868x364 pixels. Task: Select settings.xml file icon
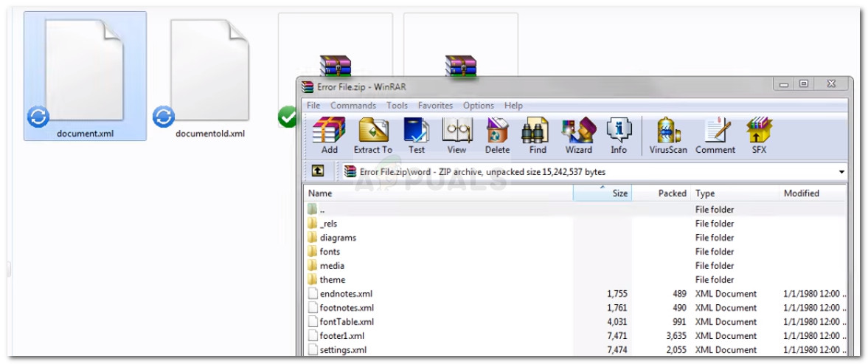pyautogui.click(x=313, y=350)
